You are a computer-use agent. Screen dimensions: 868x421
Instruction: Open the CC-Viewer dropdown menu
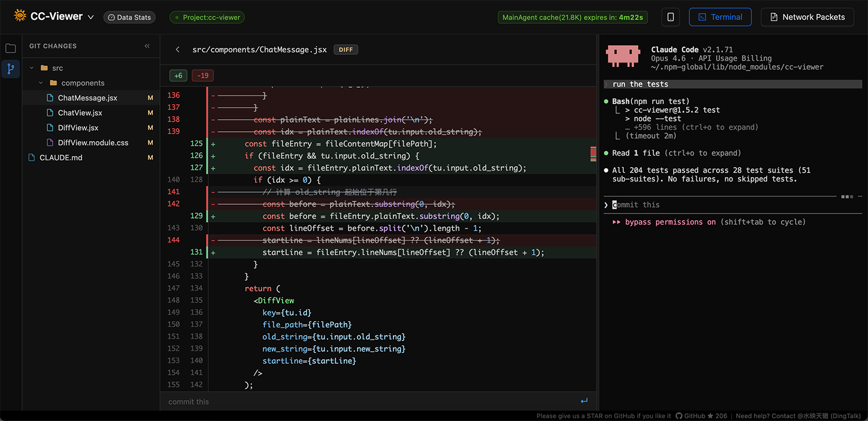pos(91,17)
